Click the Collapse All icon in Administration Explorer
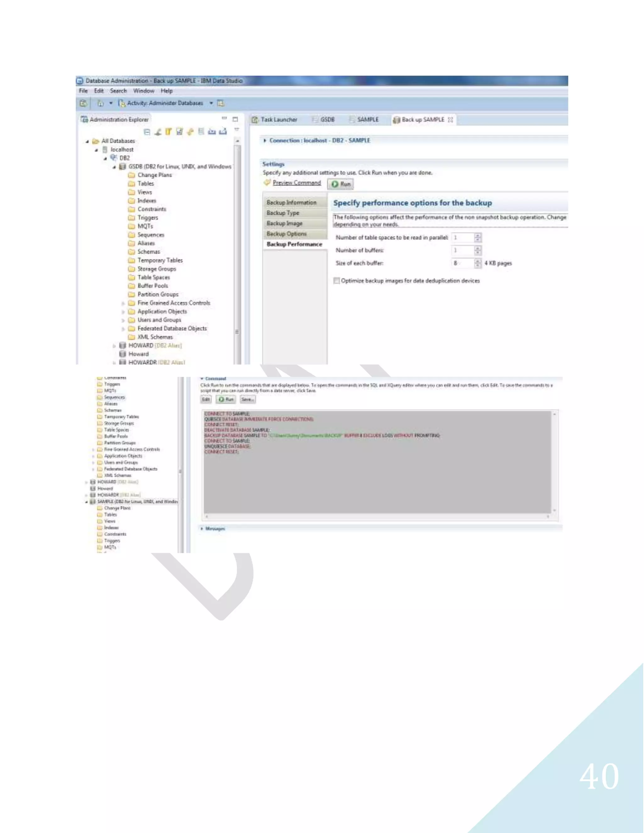This screenshot has height=833, width=644. click(x=147, y=132)
